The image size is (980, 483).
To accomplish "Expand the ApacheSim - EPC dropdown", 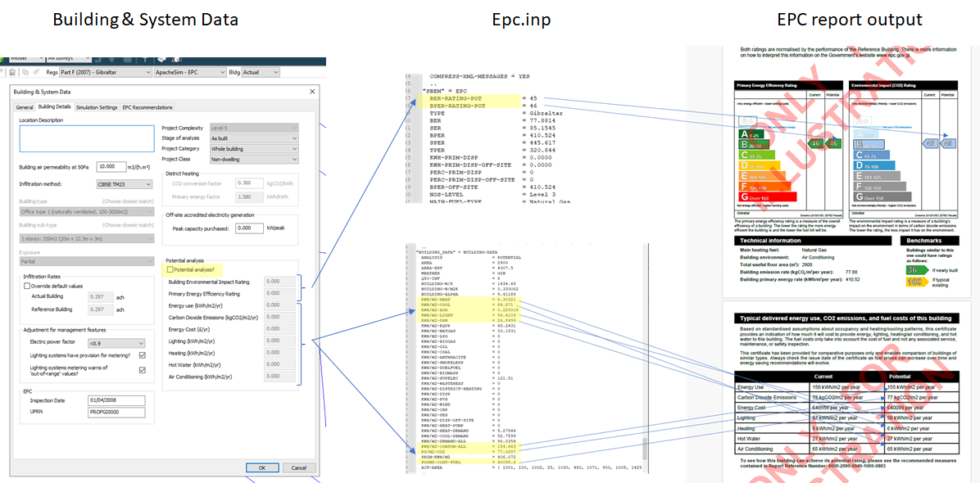I will [189, 72].
